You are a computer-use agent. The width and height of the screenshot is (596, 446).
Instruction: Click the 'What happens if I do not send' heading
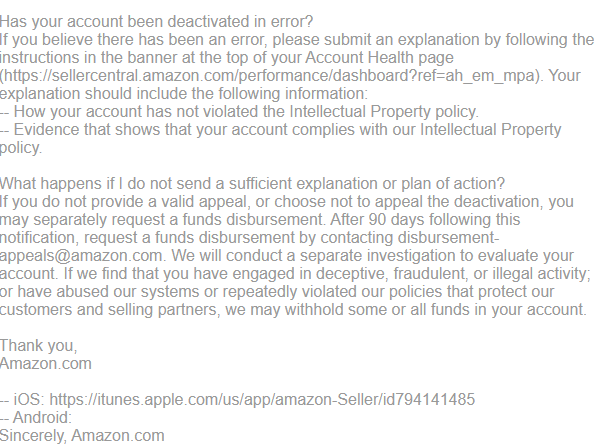252,184
